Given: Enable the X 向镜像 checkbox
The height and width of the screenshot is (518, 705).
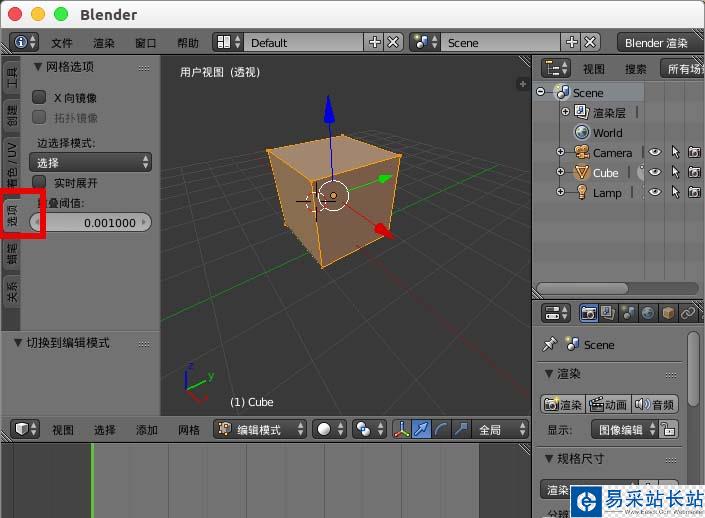Looking at the screenshot, I should (39, 97).
